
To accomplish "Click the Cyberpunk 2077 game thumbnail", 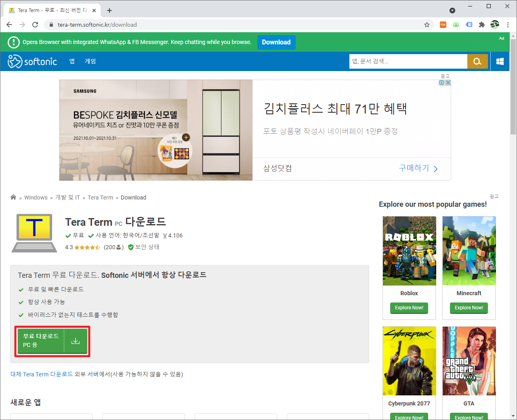I will pyautogui.click(x=409, y=361).
